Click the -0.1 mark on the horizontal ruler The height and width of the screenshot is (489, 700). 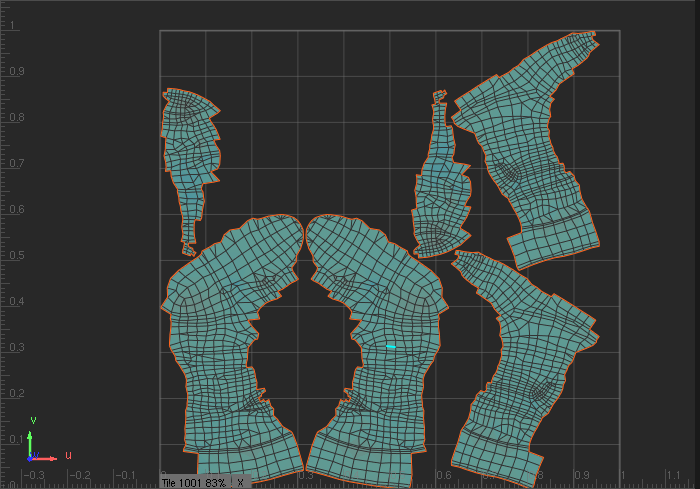(125, 475)
